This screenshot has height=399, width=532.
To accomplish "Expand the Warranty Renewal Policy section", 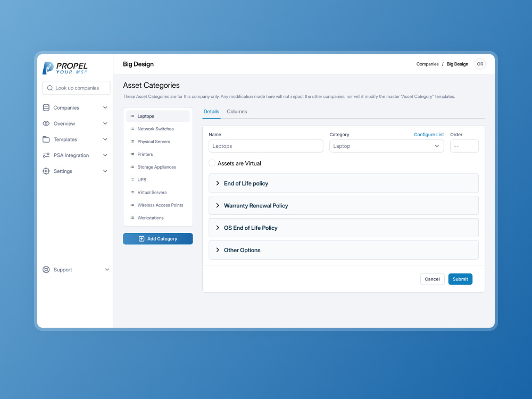I will (343, 205).
